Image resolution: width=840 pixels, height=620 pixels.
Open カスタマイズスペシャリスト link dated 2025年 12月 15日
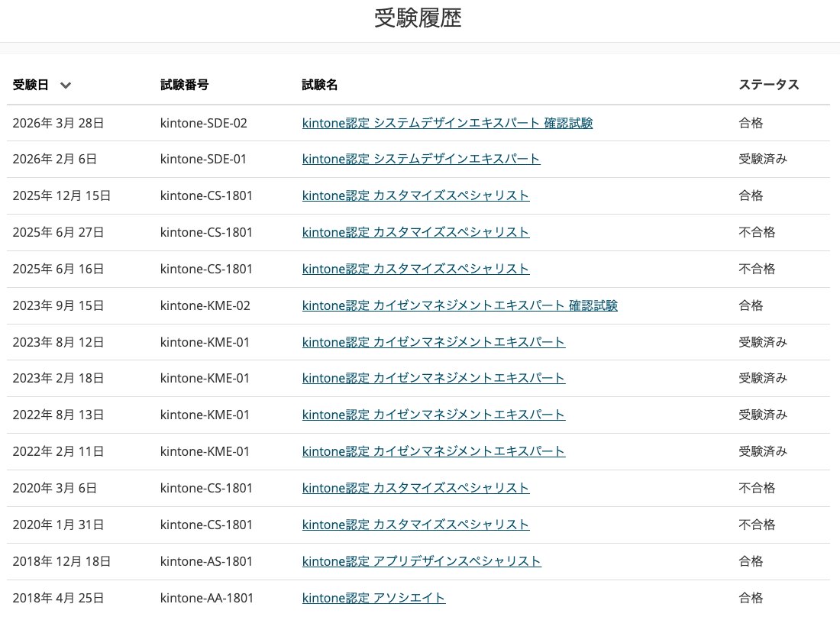click(x=415, y=195)
